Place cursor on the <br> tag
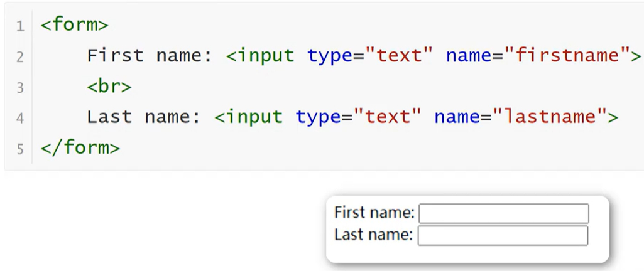 pos(109,87)
